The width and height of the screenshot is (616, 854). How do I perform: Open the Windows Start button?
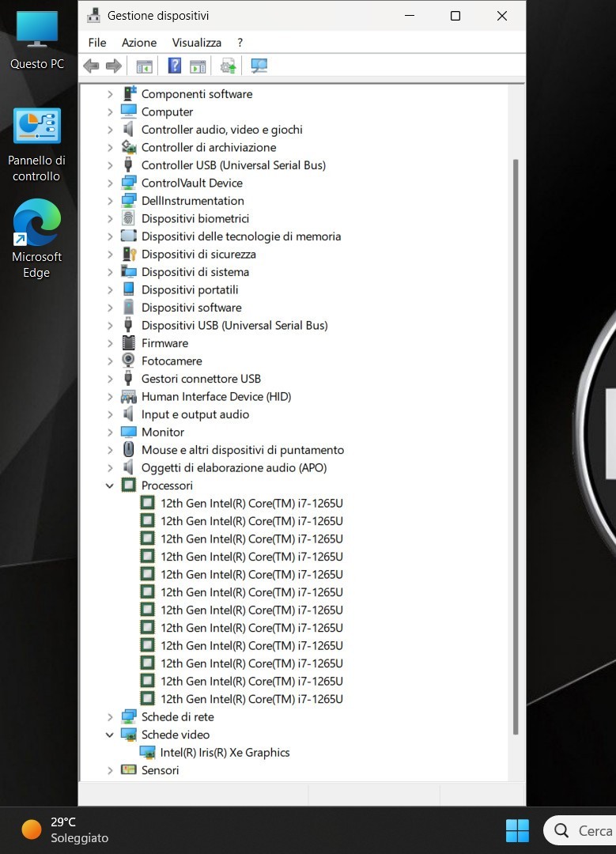tap(517, 830)
